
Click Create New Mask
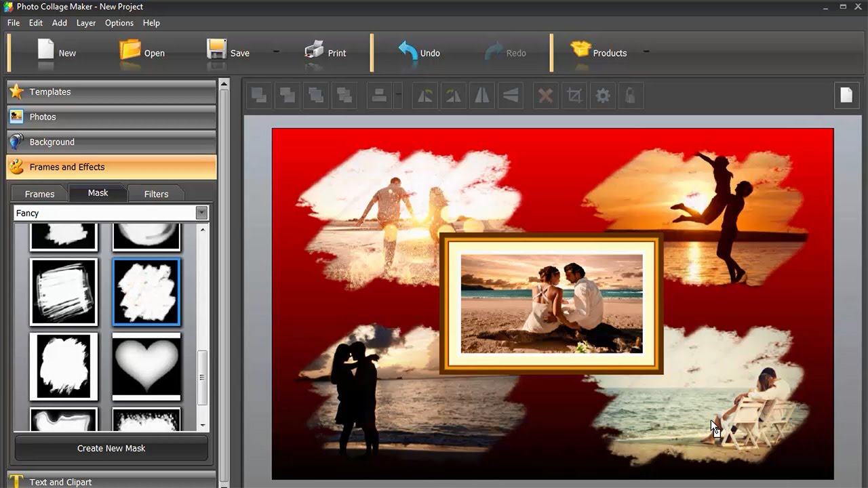click(x=111, y=448)
